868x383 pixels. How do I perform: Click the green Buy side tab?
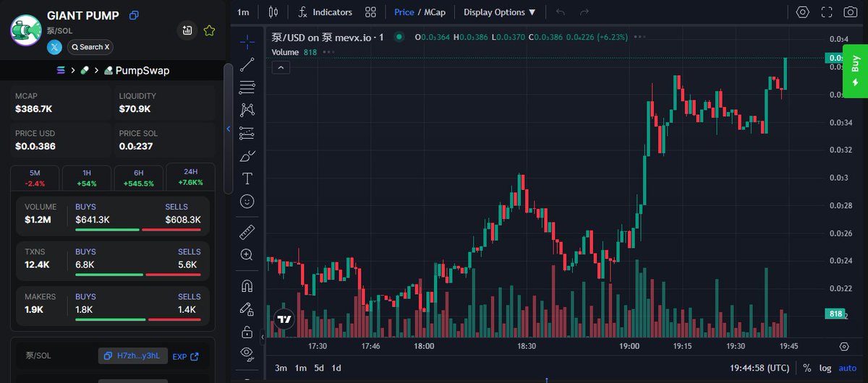tap(855, 71)
